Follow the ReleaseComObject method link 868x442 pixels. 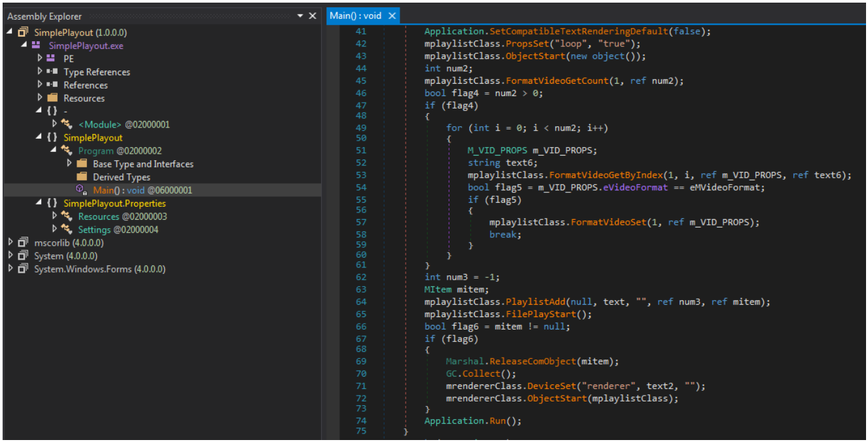530,362
